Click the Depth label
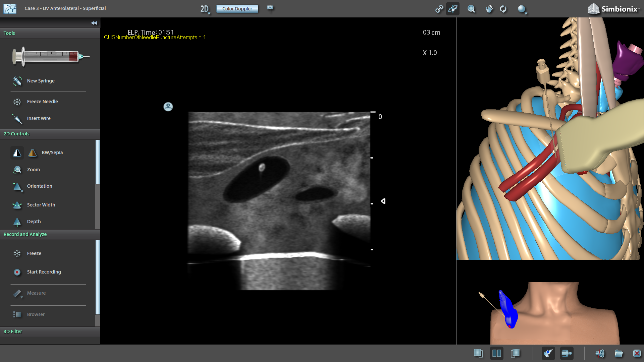The height and width of the screenshot is (362, 644). 34,222
